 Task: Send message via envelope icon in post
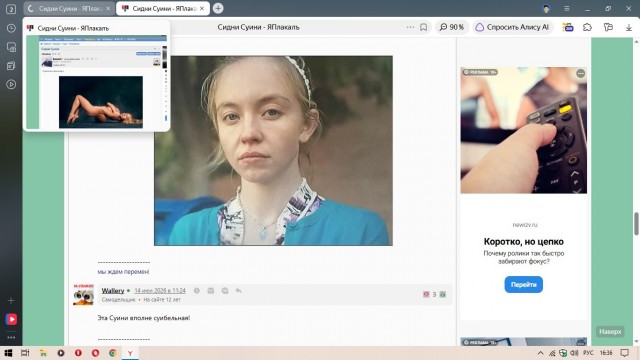(x=211, y=291)
